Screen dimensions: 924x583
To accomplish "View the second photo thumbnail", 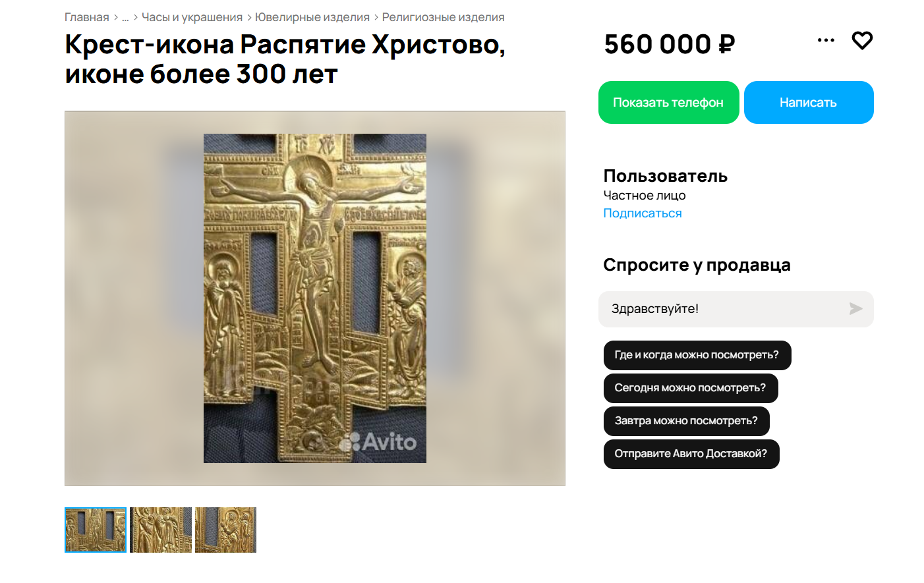I will [x=161, y=530].
